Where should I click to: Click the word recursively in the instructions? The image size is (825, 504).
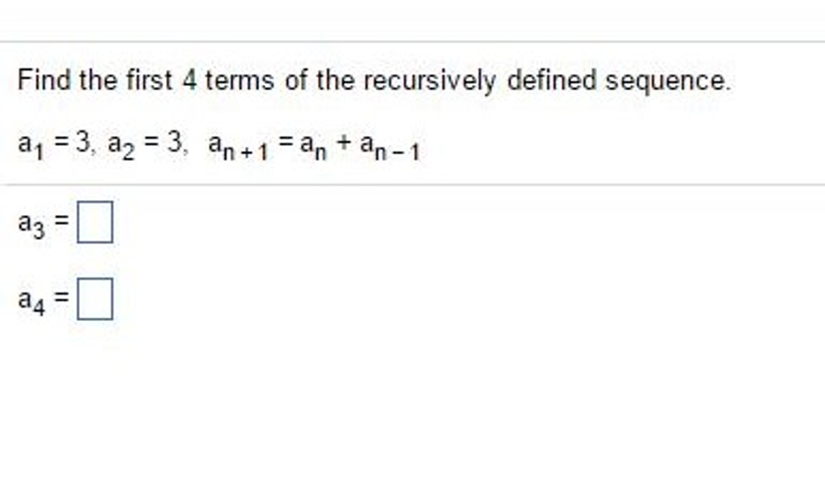point(430,80)
